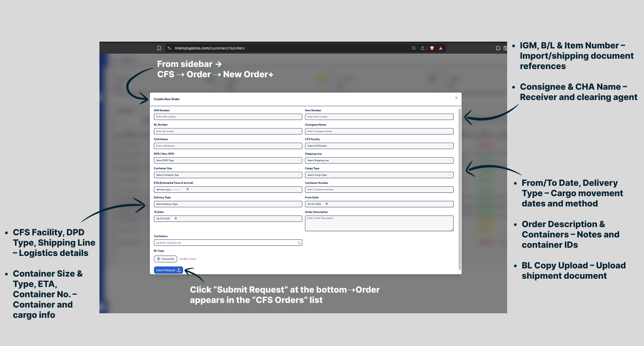Click the zoom magnifier icon in address bar
This screenshot has width=644, height=346.
tap(413, 48)
